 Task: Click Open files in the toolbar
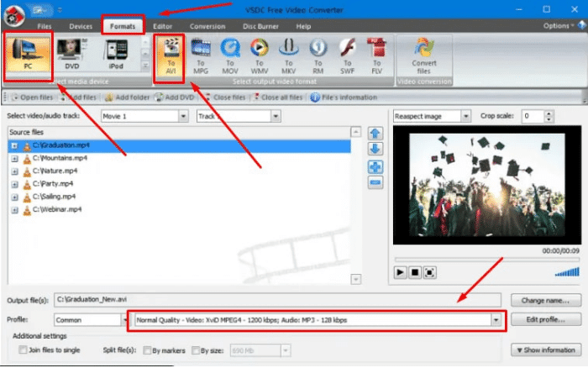coord(32,97)
